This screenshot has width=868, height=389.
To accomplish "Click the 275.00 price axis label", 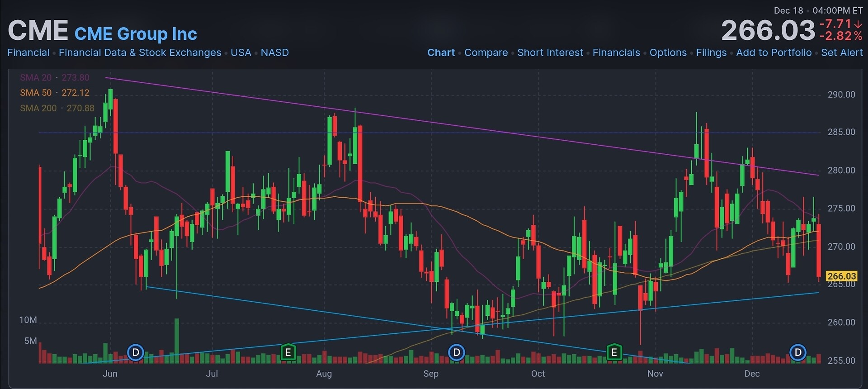I will (x=841, y=209).
